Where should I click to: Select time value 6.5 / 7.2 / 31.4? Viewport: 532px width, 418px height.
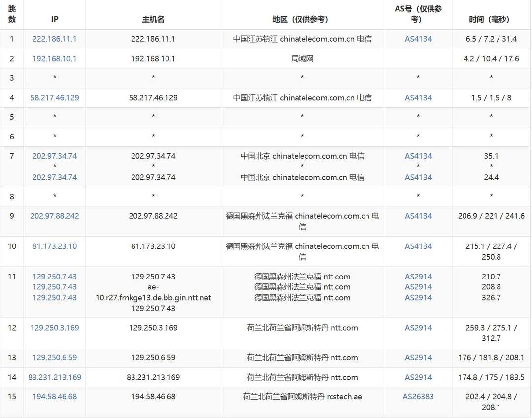[x=491, y=39]
